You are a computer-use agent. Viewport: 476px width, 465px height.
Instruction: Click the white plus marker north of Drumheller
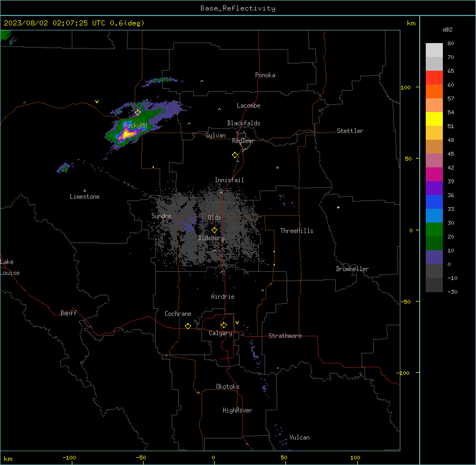pyautogui.click(x=338, y=207)
